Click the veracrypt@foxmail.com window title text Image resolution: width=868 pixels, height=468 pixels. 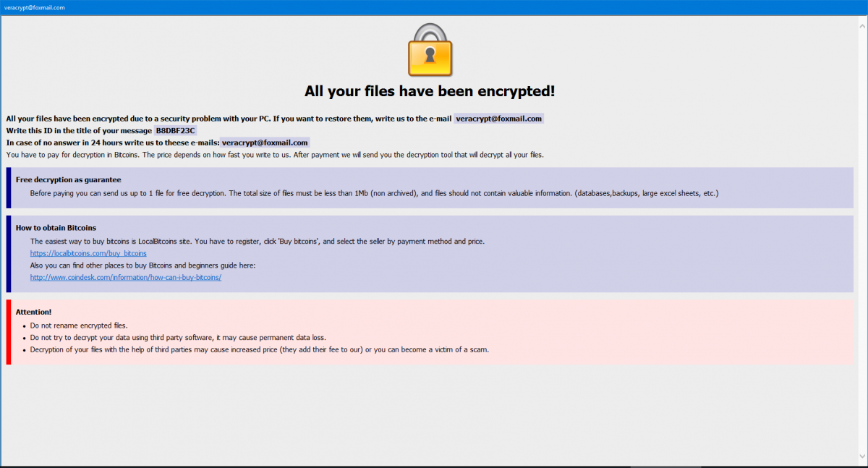(x=34, y=7)
